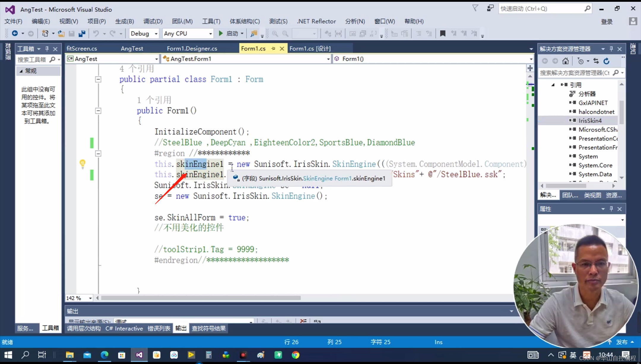This screenshot has width=641, height=364.
Task: Click the lightbulb quick actions icon
Action: (x=82, y=163)
